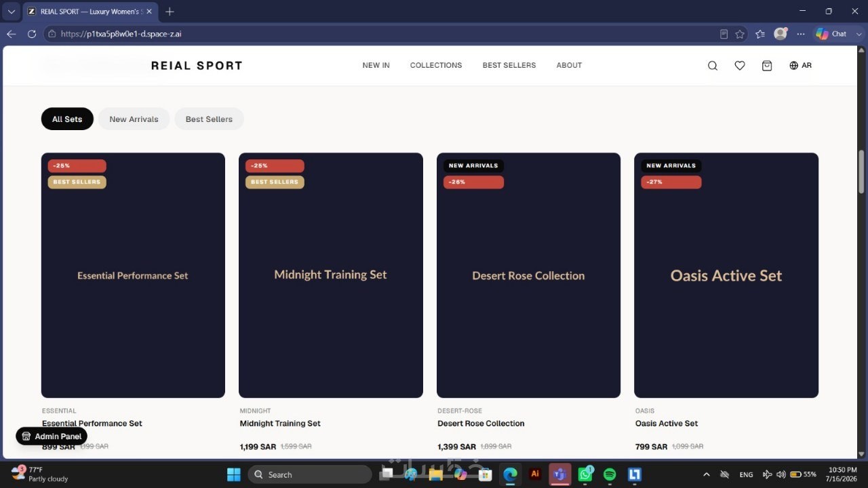Click the REIAL SPORT logo

tap(197, 66)
